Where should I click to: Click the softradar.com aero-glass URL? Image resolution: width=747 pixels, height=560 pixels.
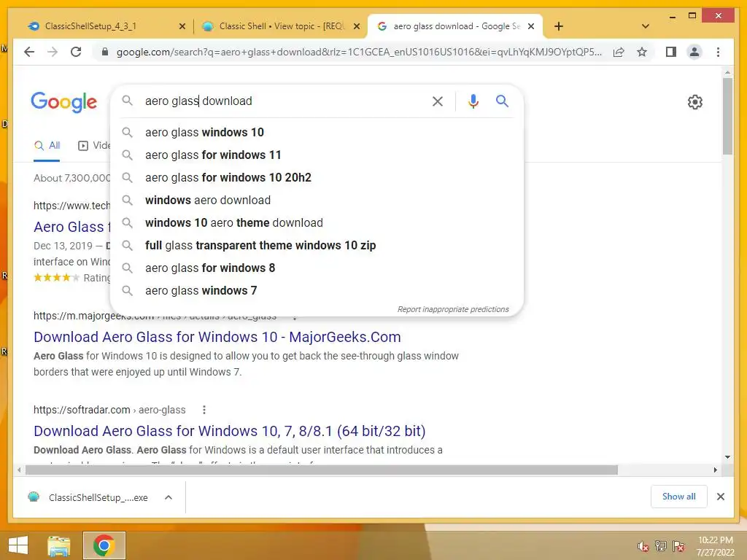click(x=109, y=410)
